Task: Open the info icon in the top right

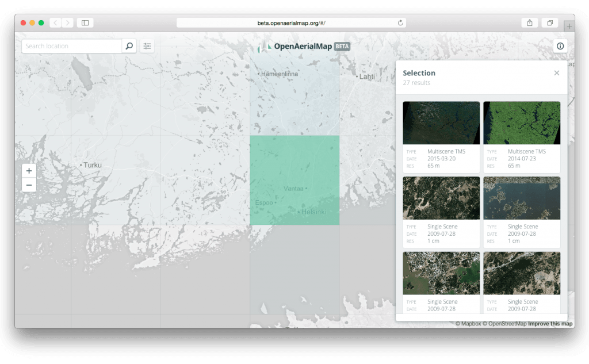Action: click(560, 46)
